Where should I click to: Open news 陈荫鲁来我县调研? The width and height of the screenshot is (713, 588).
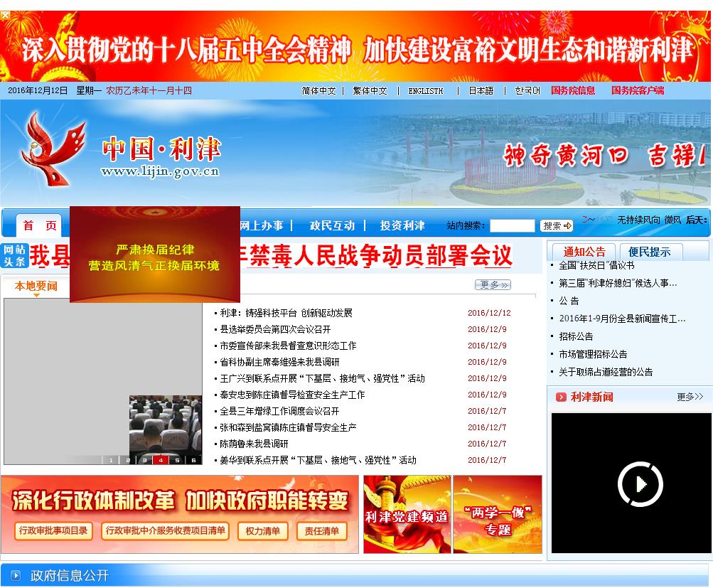click(x=254, y=444)
